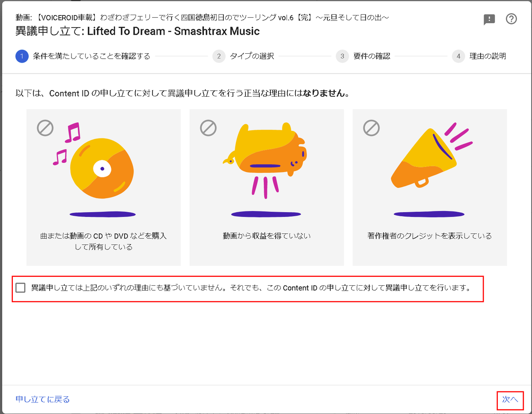Open the help question mark icon
Screen dimensions: 532x414
(511, 19)
